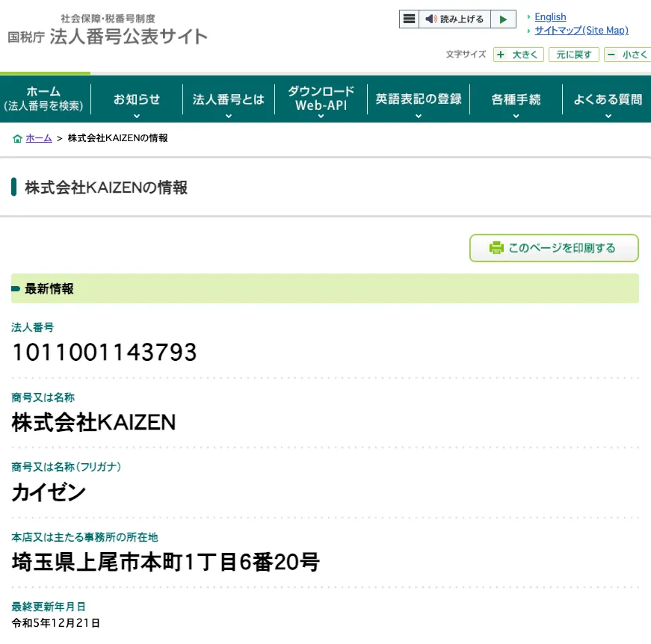The image size is (651, 644).
Task: Reset text size with 元に戻す
Action: pyautogui.click(x=574, y=55)
